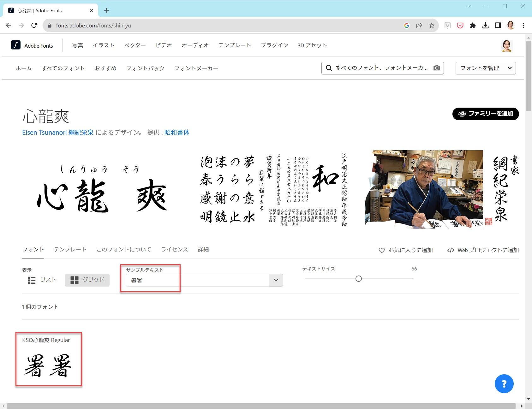532x409 pixels.
Task: Open Chrome profile avatar in toolbar
Action: [x=511, y=25]
